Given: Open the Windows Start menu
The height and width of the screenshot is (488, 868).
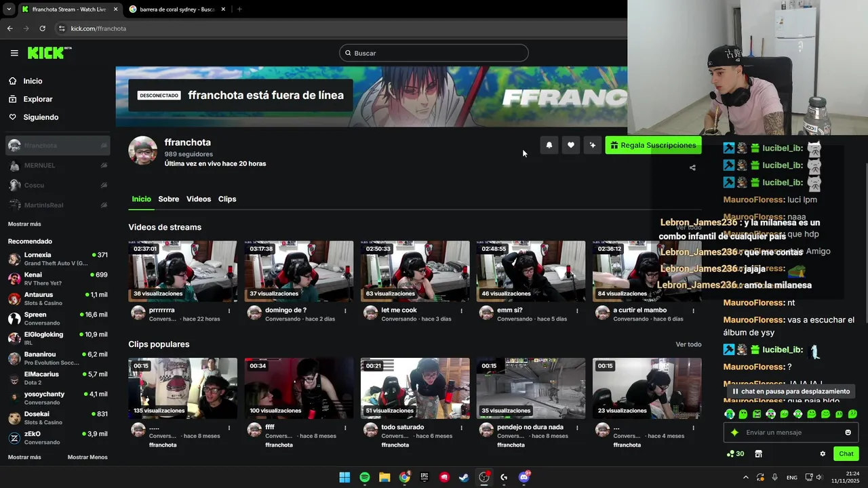Looking at the screenshot, I should 344,477.
